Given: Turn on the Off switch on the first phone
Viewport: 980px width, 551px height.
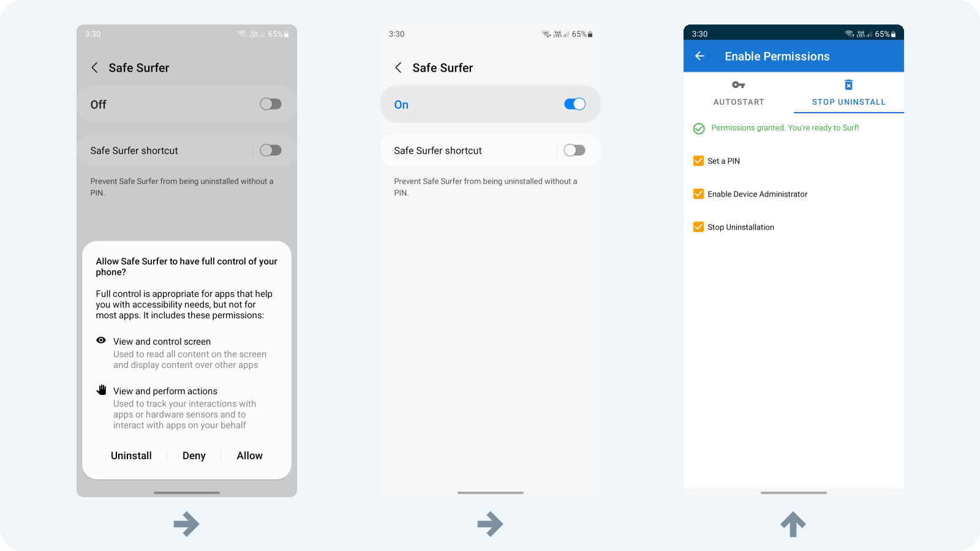Looking at the screenshot, I should pos(271,104).
